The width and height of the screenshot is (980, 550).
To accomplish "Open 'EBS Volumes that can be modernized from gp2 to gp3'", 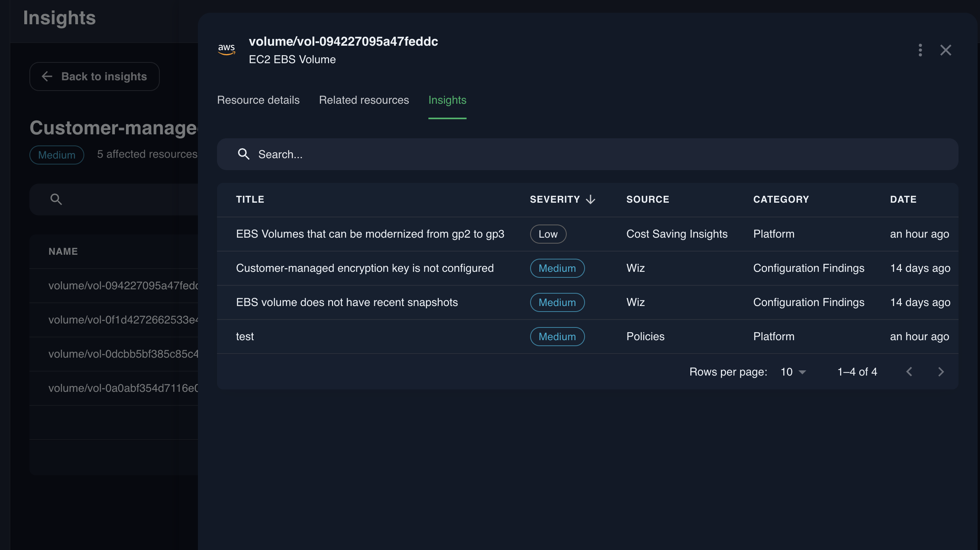I will pyautogui.click(x=370, y=234).
